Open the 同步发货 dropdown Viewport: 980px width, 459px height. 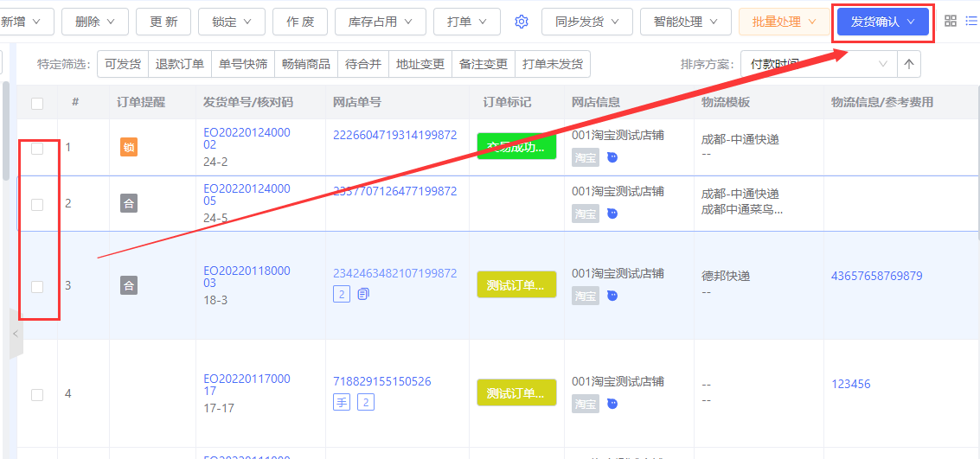586,22
